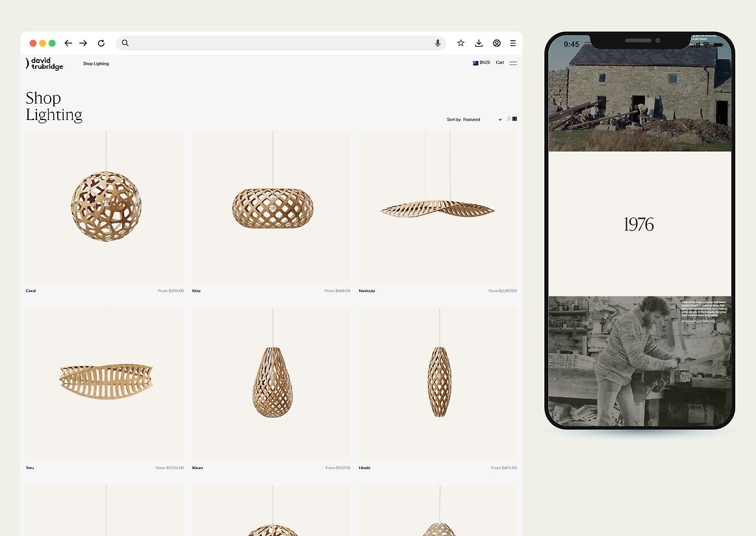Open the site hamburger menu next to Cart
Image resolution: width=756 pixels, height=536 pixels.
pyautogui.click(x=513, y=63)
